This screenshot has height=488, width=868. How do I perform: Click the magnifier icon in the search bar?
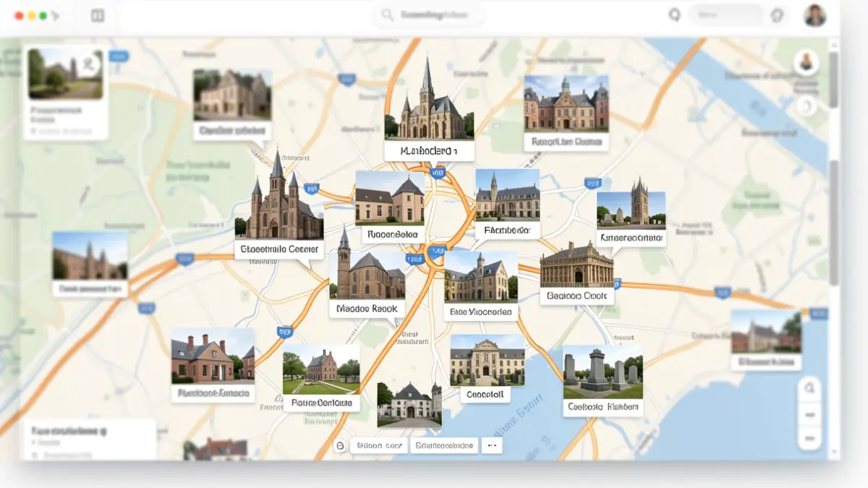click(387, 15)
